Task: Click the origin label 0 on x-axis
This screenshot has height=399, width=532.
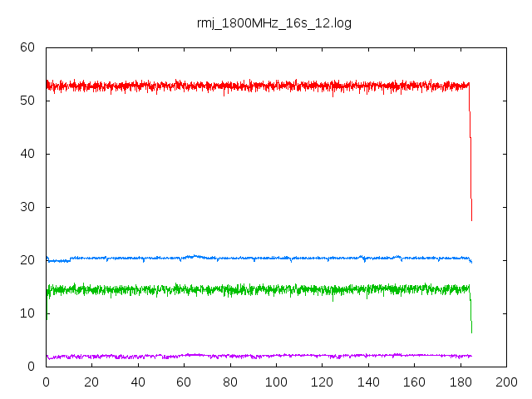Action: 47,382
